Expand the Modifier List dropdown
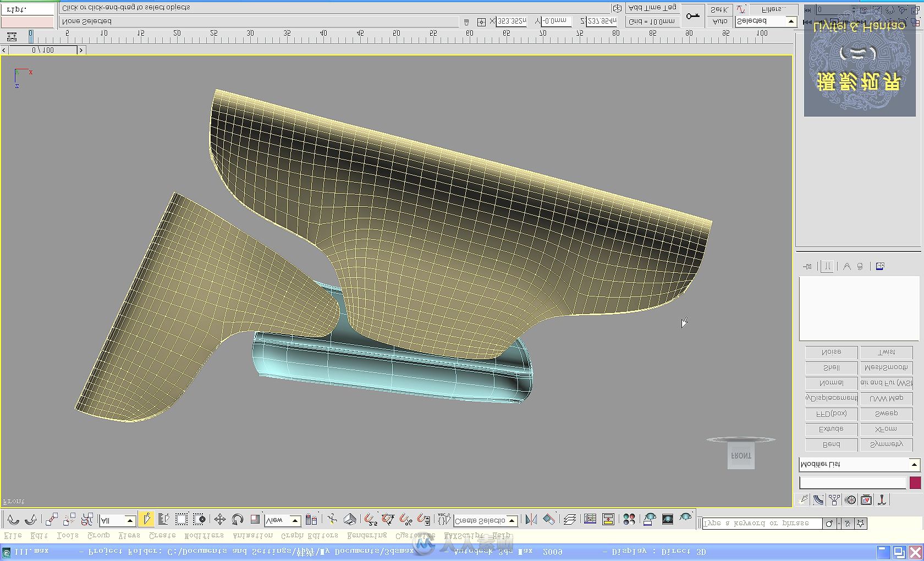 coord(859,464)
